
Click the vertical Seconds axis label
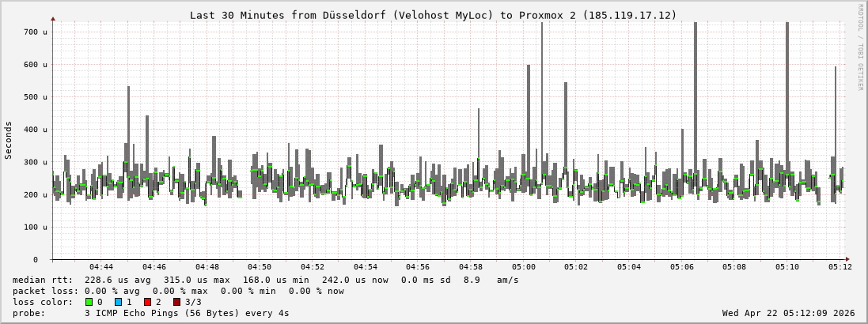9,141
